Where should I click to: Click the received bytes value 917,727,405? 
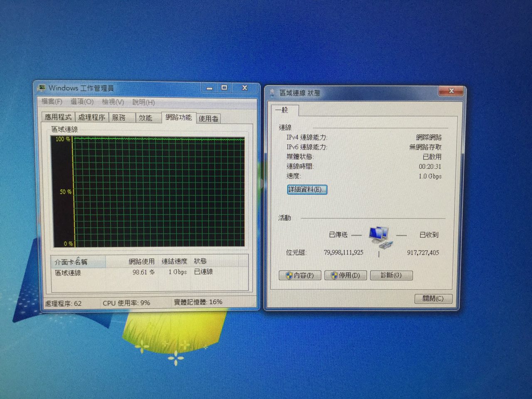pos(423,252)
